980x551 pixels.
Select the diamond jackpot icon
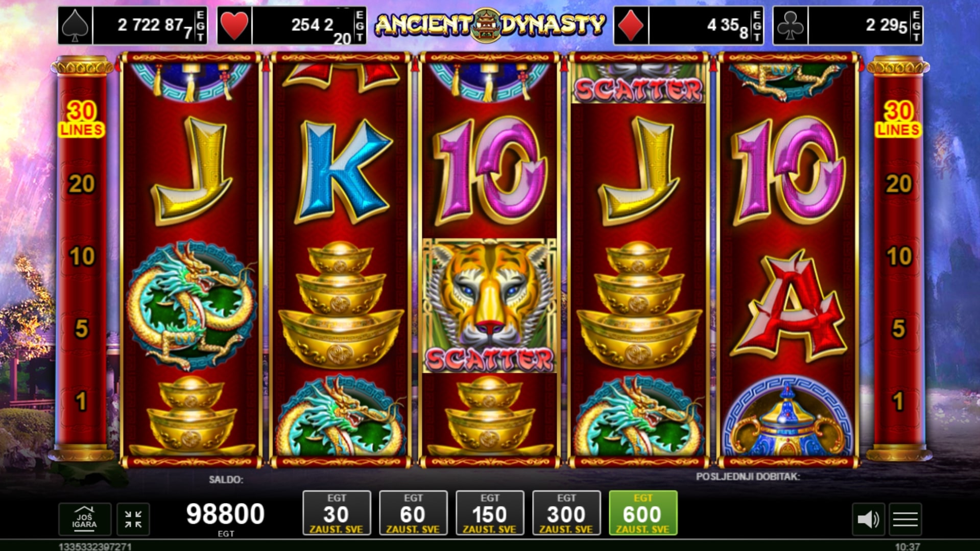click(x=631, y=26)
